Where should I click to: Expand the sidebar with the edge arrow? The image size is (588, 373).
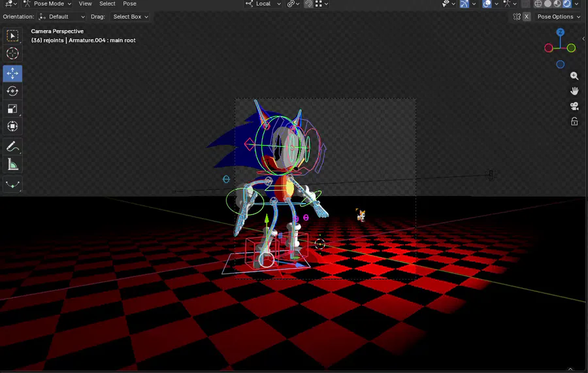click(x=583, y=39)
